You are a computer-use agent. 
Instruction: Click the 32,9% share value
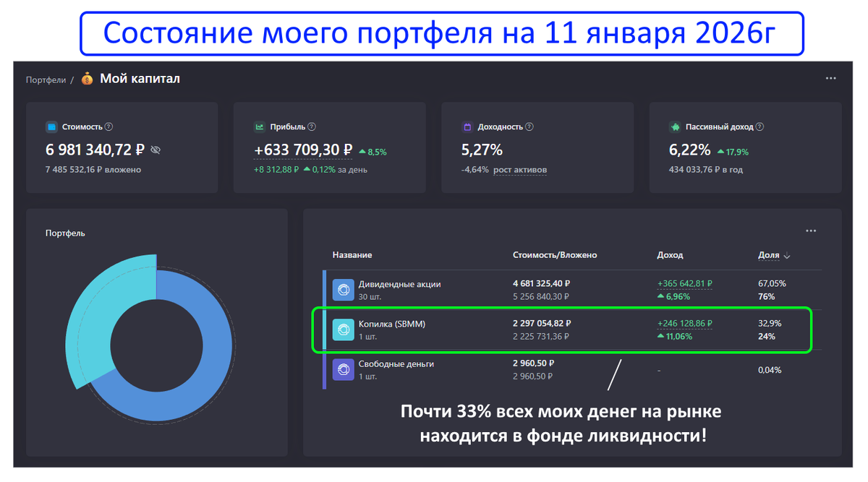770,324
